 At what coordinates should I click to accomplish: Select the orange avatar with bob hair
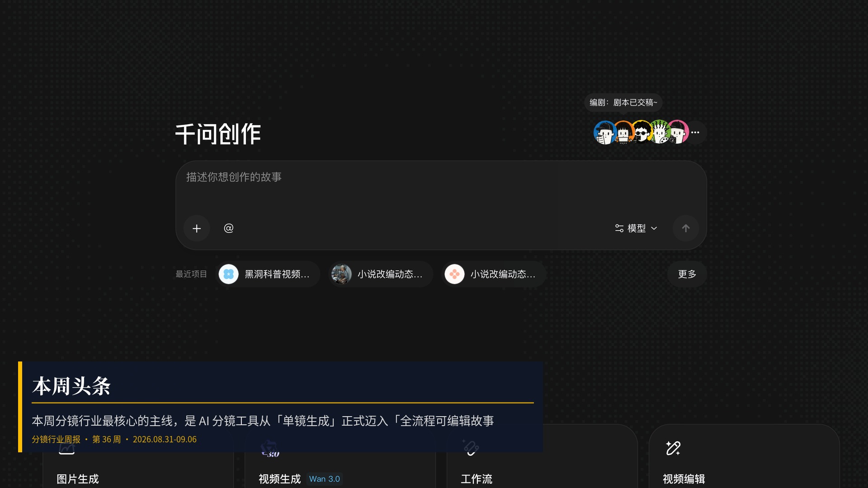click(623, 132)
